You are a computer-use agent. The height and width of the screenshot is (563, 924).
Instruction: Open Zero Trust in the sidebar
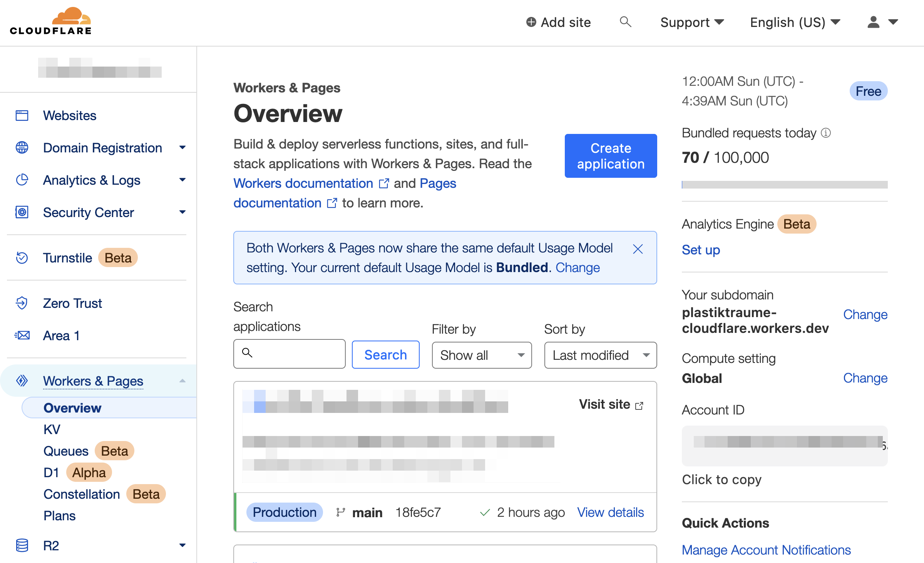tap(72, 303)
